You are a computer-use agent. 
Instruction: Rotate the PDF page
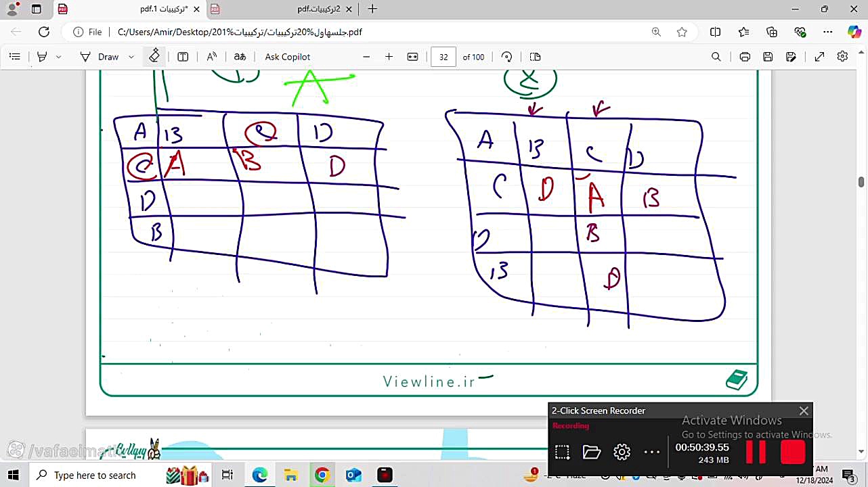coord(506,57)
